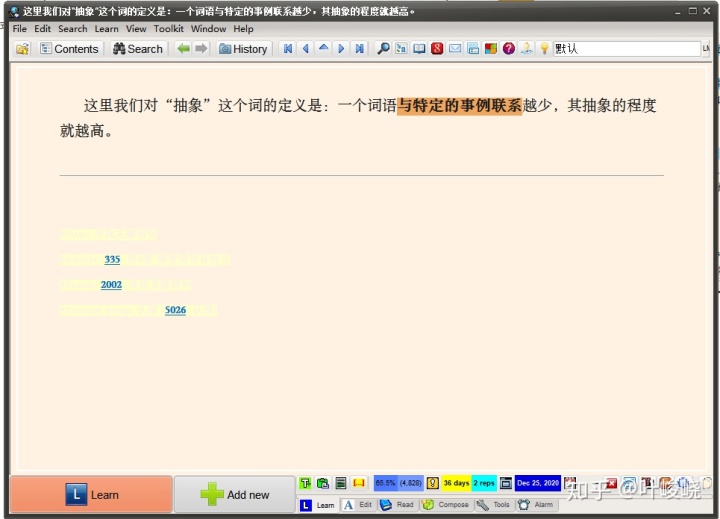Click the person-on-island icon

point(527,48)
